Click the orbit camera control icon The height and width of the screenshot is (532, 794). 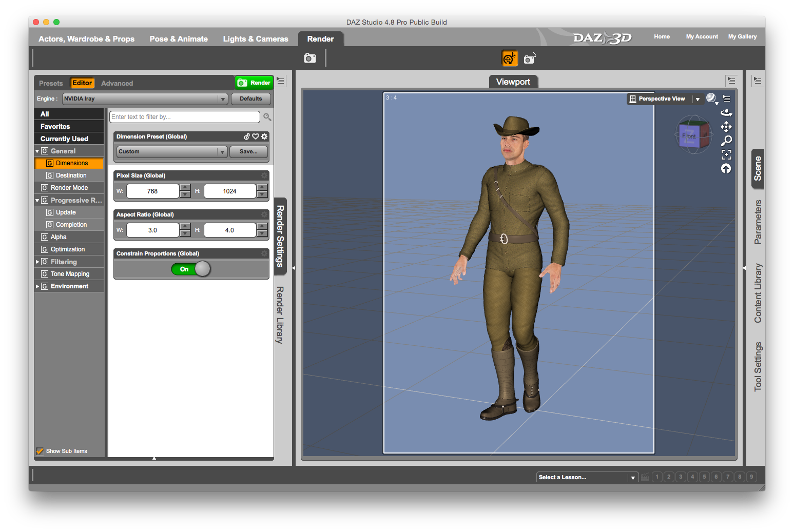point(726,113)
